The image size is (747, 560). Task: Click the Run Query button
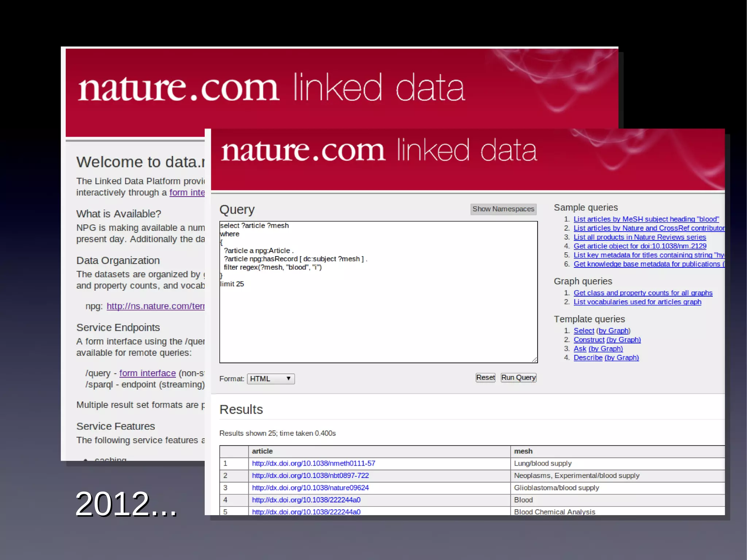click(x=518, y=378)
